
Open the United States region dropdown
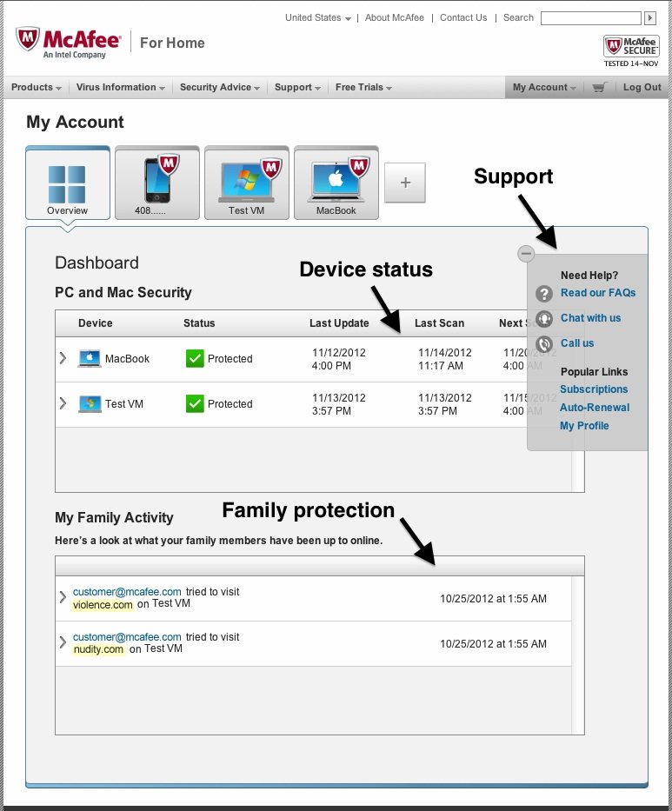(x=318, y=17)
